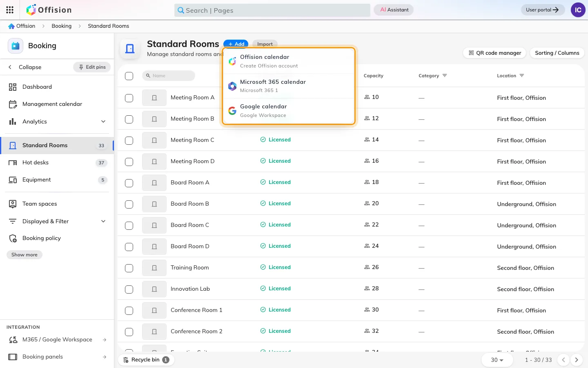Choose Offision calendar from the Add menu
The height and width of the screenshot is (368, 588).
pos(289,61)
